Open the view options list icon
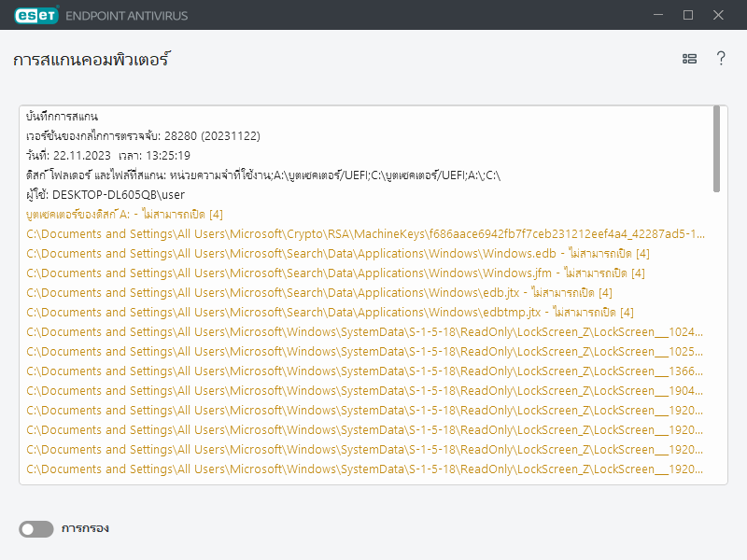 pyautogui.click(x=689, y=59)
